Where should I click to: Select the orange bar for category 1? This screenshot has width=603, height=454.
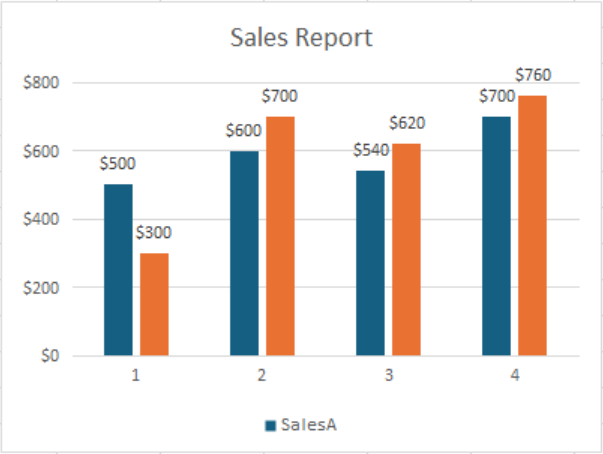(x=154, y=304)
